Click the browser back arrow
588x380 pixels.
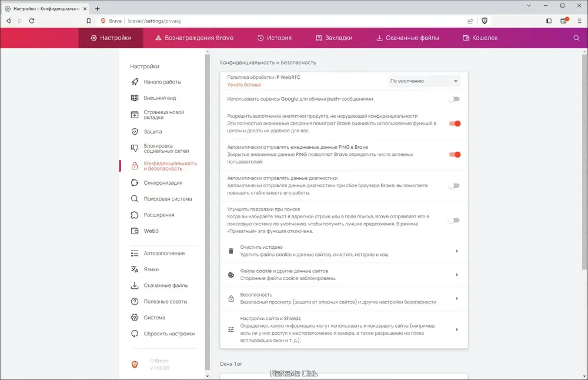tap(9, 21)
